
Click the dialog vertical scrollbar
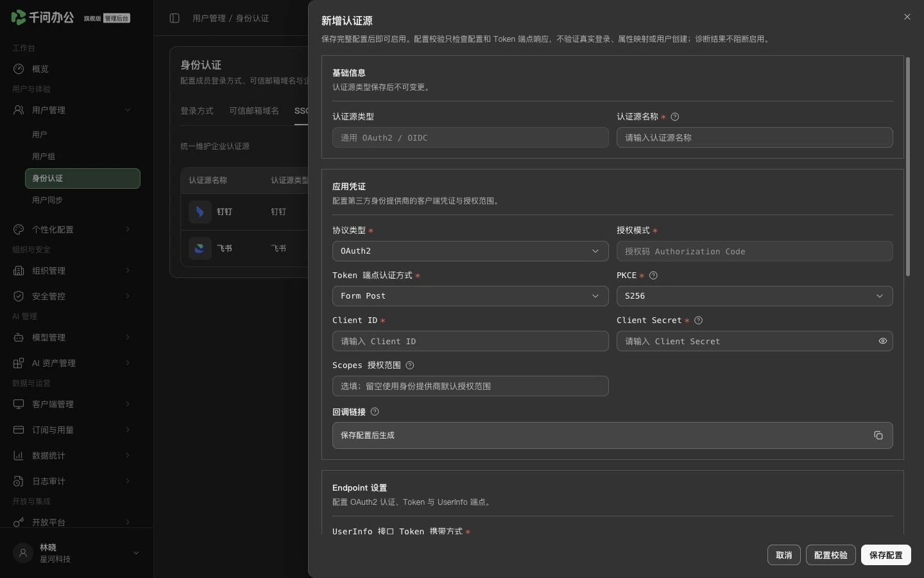[x=908, y=167]
